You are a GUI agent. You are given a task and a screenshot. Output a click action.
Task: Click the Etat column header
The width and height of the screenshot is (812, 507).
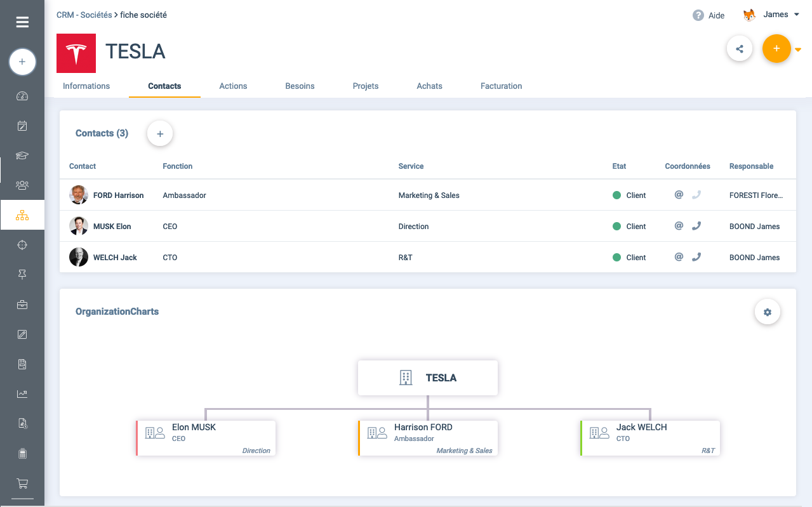click(619, 166)
